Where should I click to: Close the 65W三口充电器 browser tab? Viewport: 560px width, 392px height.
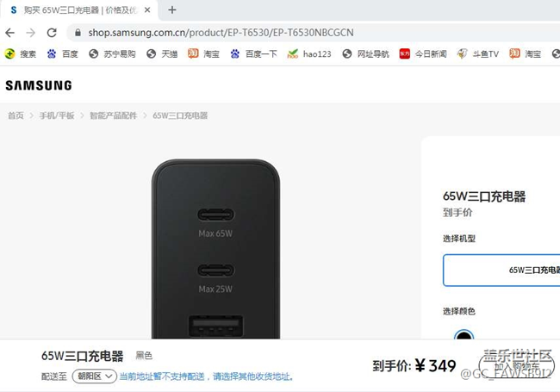147,10
